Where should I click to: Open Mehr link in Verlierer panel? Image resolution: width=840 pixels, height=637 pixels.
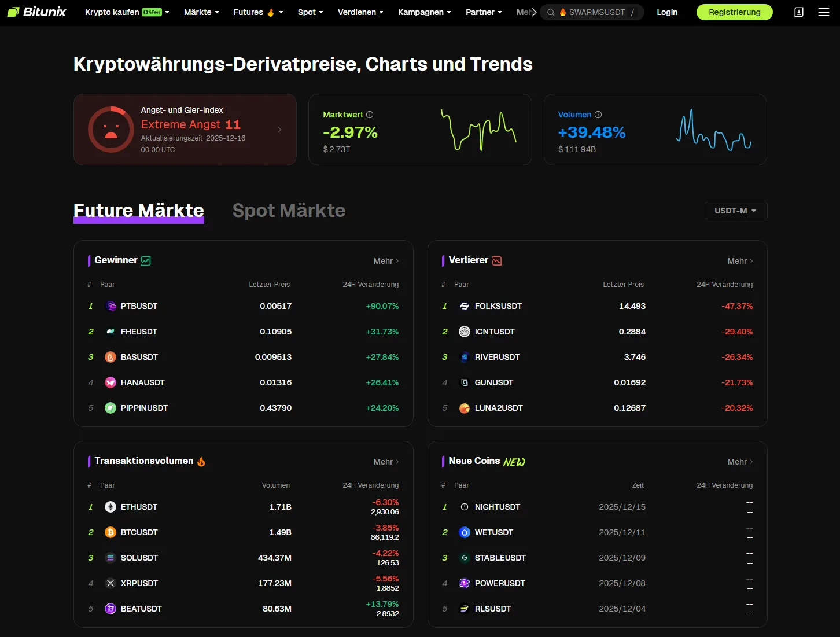point(740,261)
